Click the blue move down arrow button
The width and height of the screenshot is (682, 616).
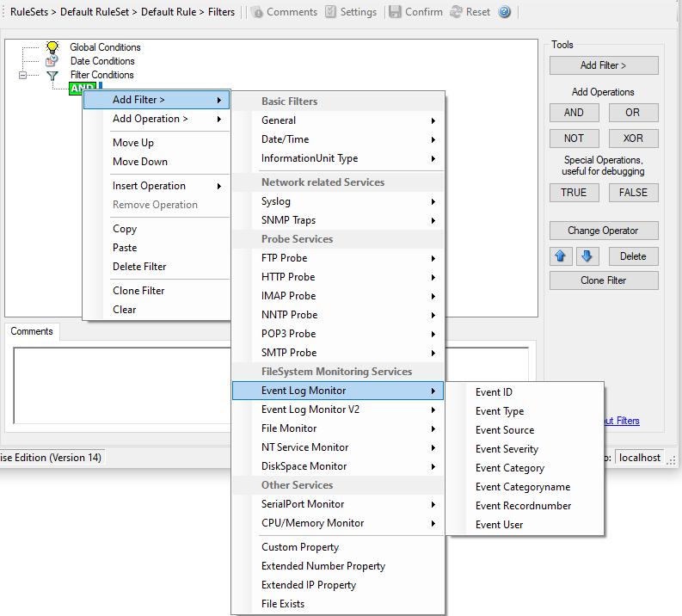click(587, 256)
